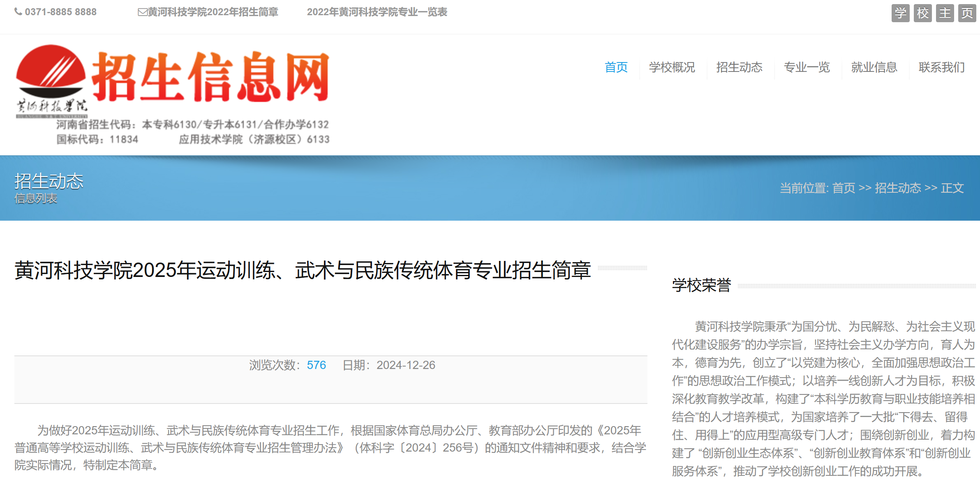Click the 学校荣誉 sidebar heading
This screenshot has width=980, height=482.
[x=701, y=285]
